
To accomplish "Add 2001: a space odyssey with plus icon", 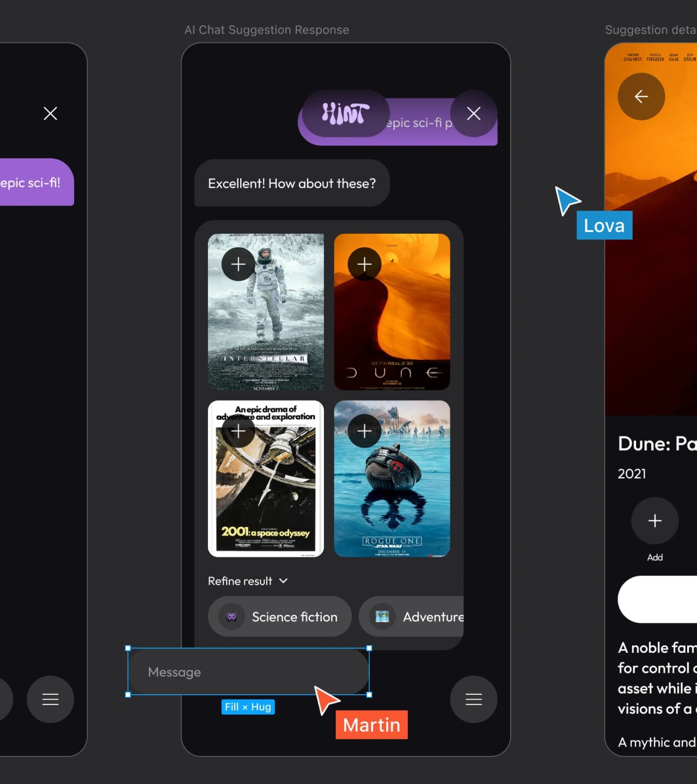I will [x=238, y=431].
